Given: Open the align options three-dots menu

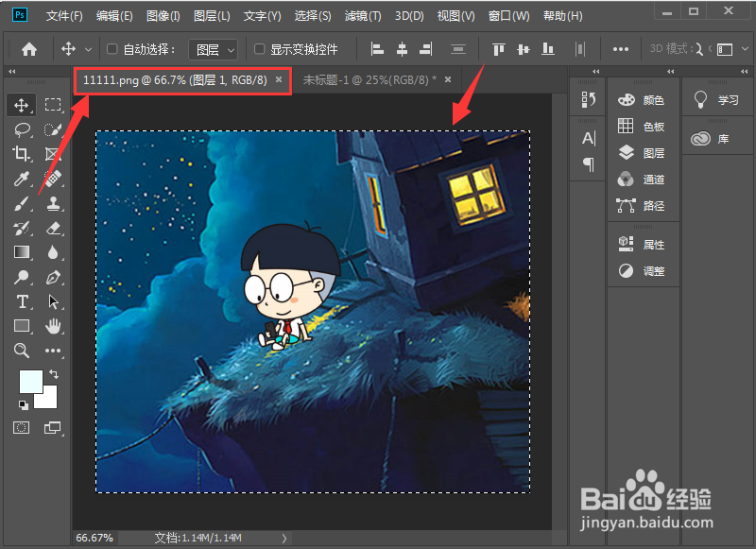Looking at the screenshot, I should (x=621, y=49).
